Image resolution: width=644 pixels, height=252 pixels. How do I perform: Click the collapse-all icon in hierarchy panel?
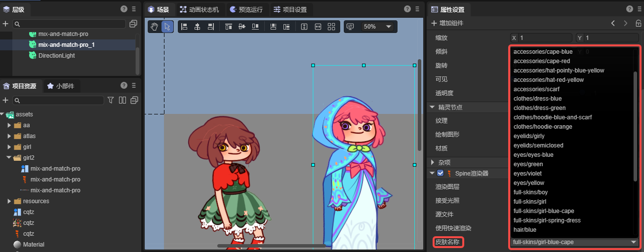[x=133, y=24]
